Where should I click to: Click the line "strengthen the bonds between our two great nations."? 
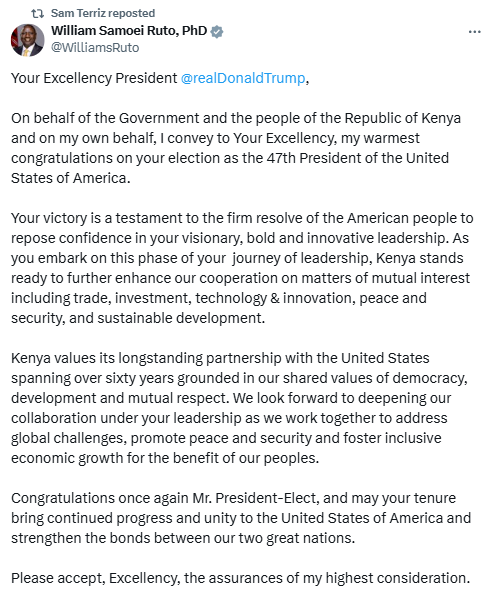coord(183,538)
